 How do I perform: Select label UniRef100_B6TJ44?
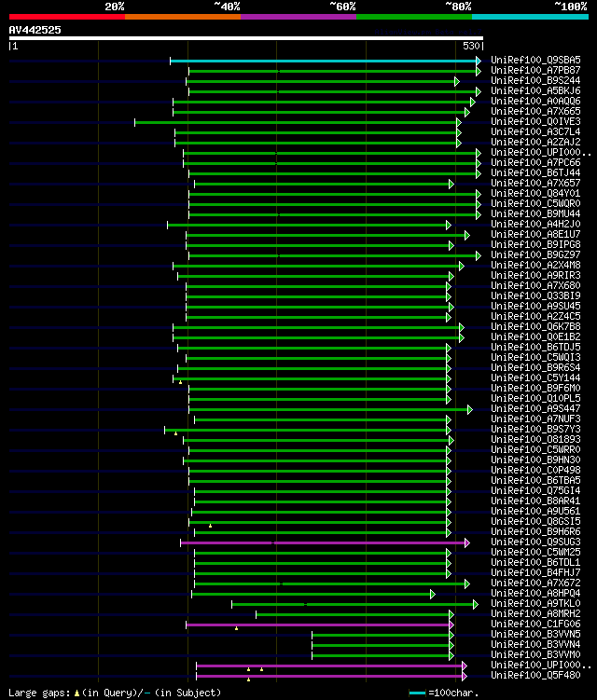coord(535,172)
